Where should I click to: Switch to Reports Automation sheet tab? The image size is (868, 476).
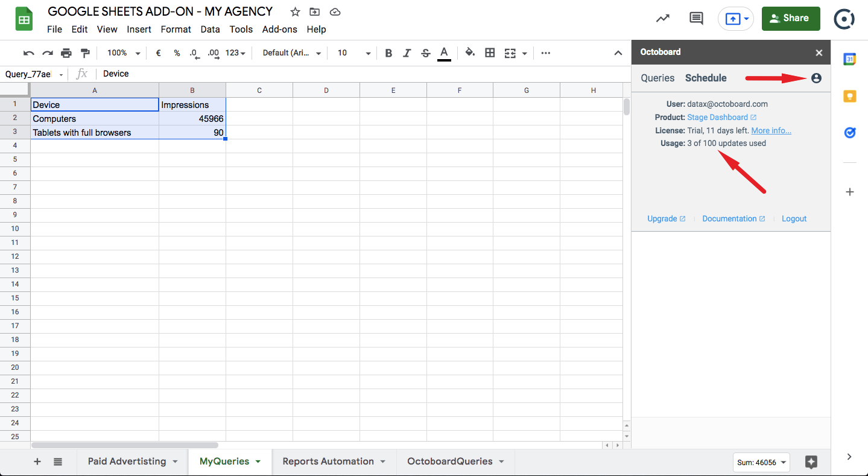(x=328, y=462)
